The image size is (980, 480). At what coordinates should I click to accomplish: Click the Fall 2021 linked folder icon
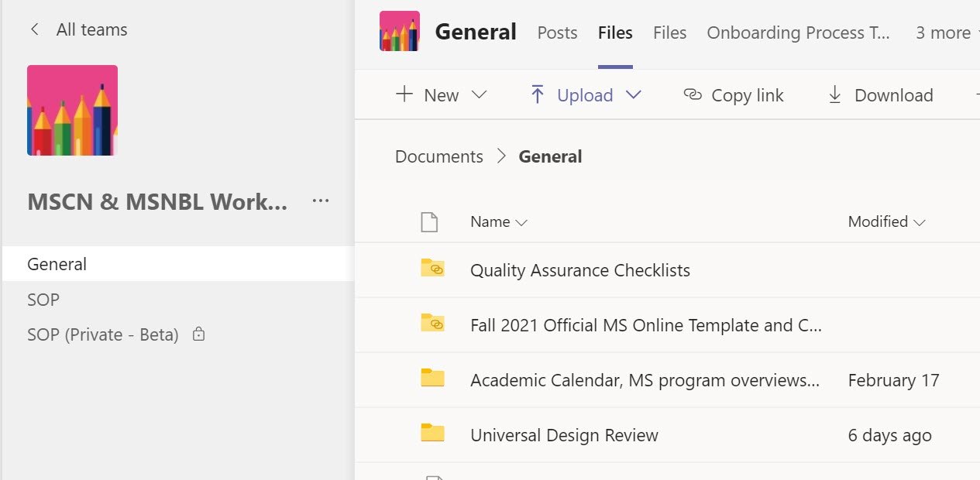tap(432, 323)
